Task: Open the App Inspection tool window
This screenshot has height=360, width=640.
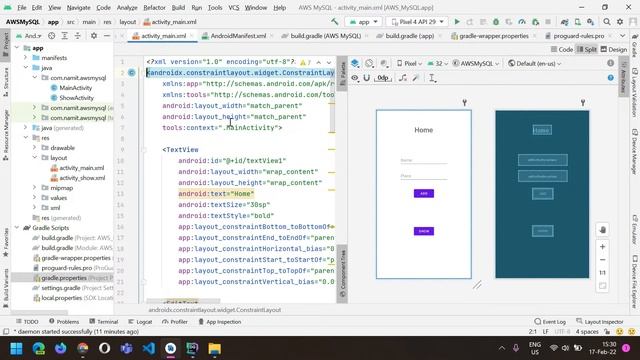Action: tap(220, 322)
